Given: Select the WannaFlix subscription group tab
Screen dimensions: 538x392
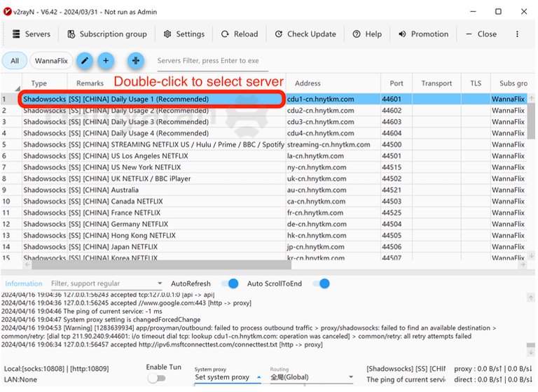Looking at the screenshot, I should [51, 61].
